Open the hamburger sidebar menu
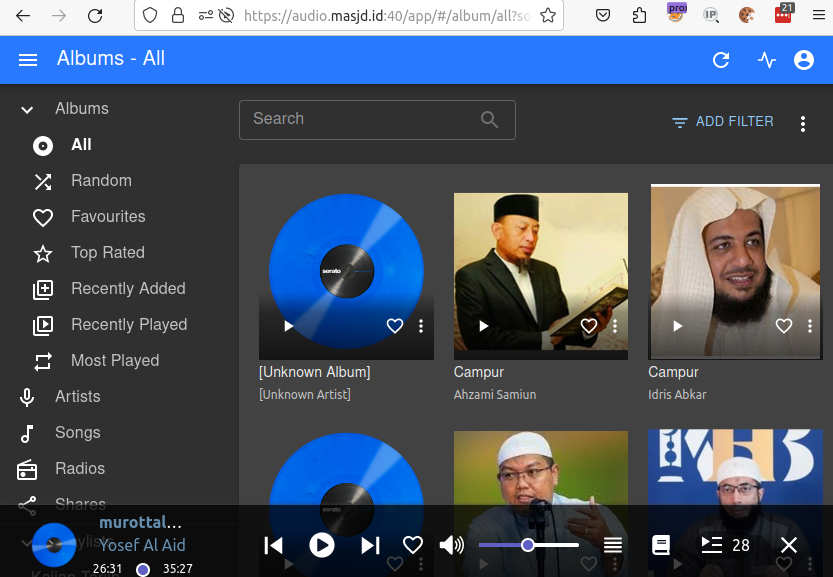 [28, 60]
